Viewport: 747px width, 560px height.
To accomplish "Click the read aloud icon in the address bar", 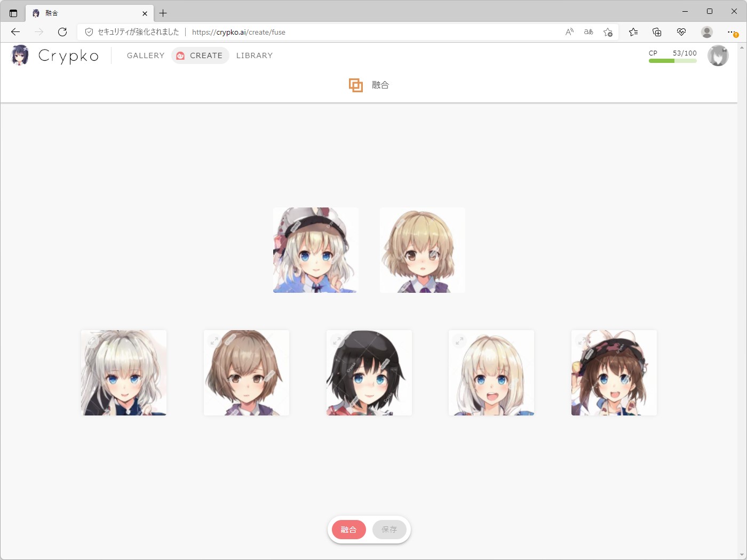I will 569,32.
